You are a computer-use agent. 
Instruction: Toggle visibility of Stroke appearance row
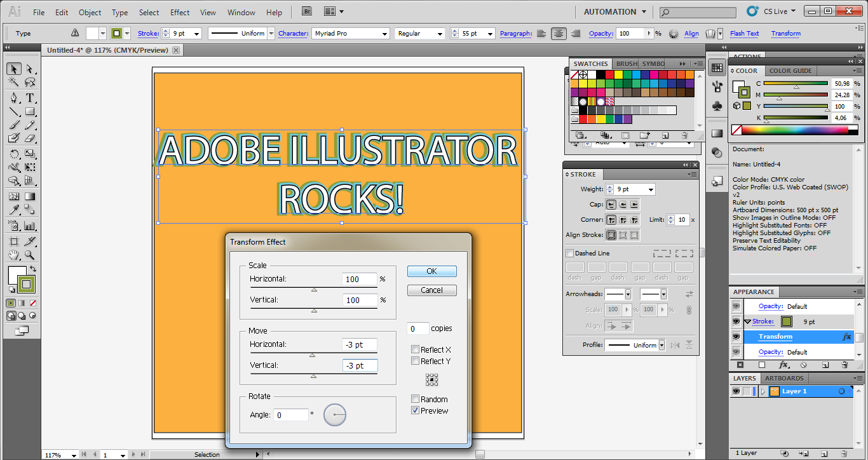[x=736, y=321]
